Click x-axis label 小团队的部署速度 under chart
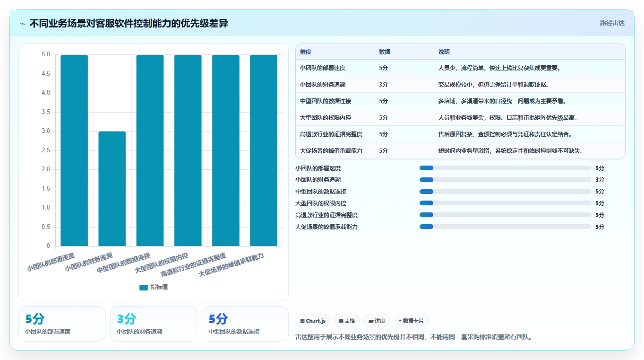 click(51, 262)
